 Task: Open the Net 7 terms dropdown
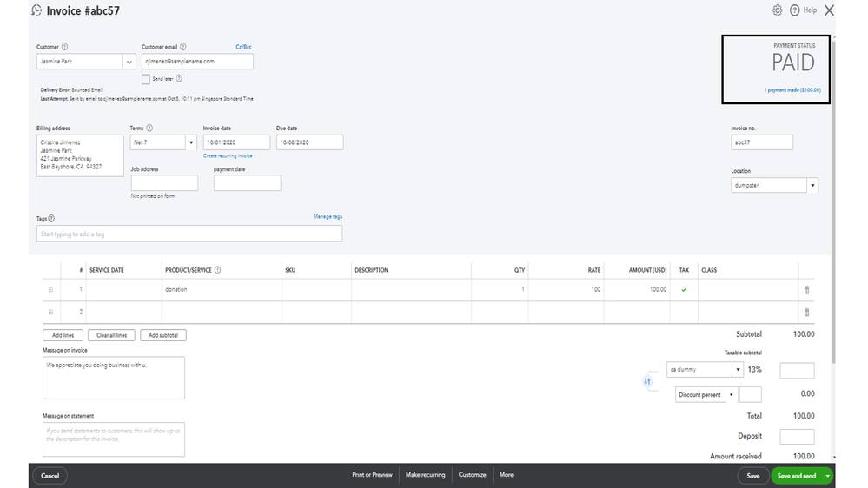(190, 142)
